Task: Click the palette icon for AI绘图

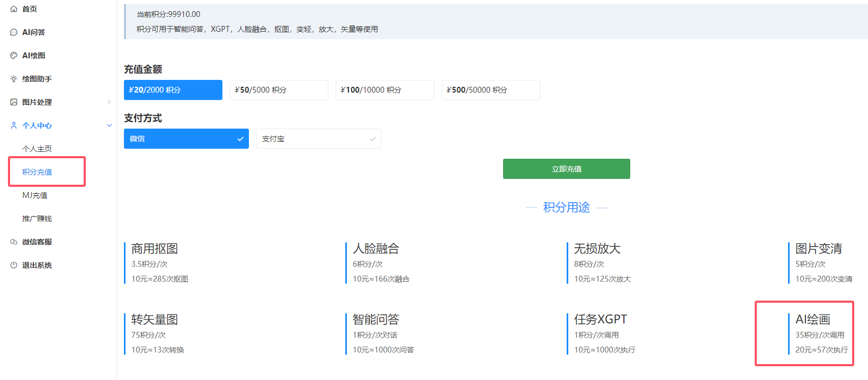Action: [14, 56]
